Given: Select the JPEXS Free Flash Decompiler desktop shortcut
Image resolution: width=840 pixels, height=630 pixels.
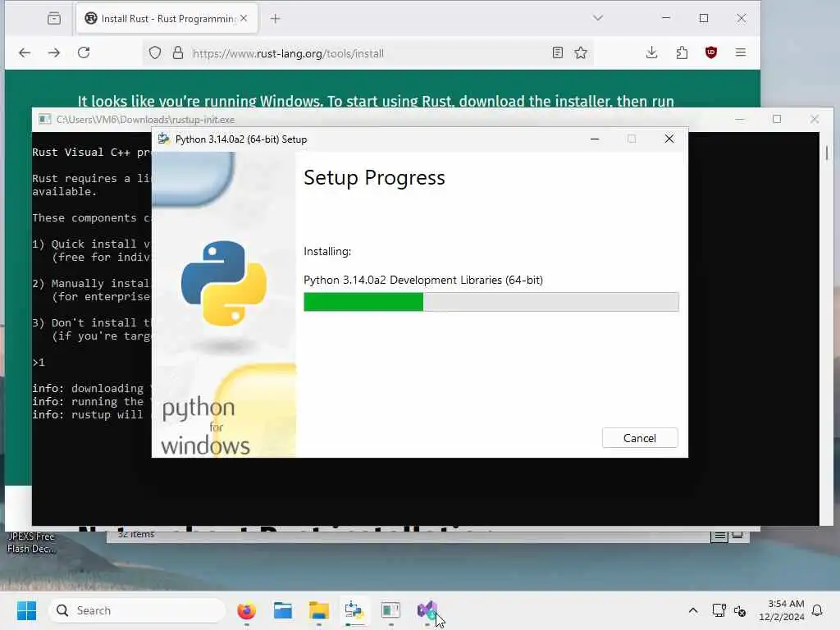Looking at the screenshot, I should (30, 542).
